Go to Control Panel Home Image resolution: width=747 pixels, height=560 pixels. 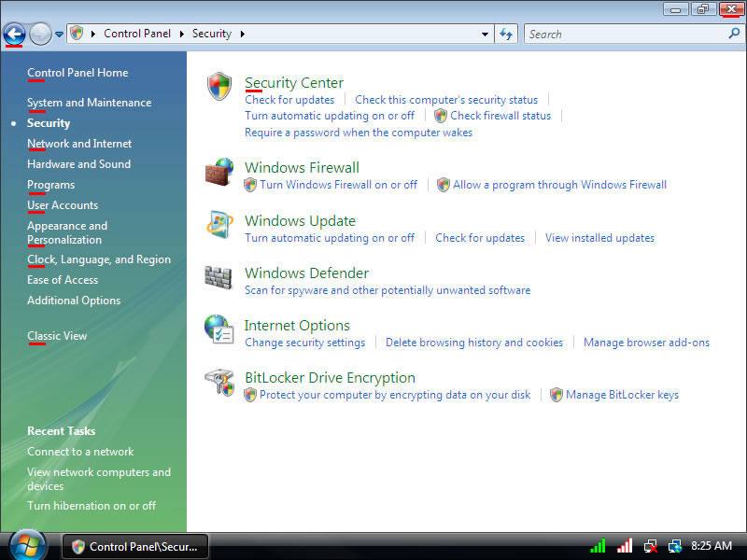78,73
